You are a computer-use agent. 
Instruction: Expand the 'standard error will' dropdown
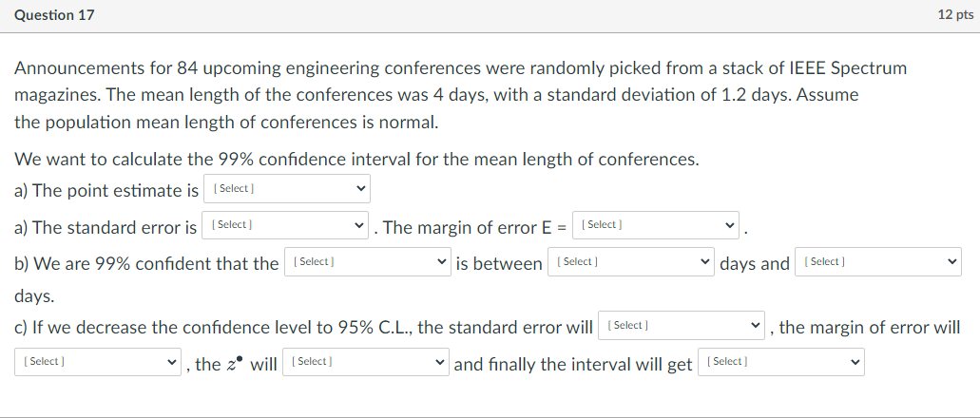point(682,327)
